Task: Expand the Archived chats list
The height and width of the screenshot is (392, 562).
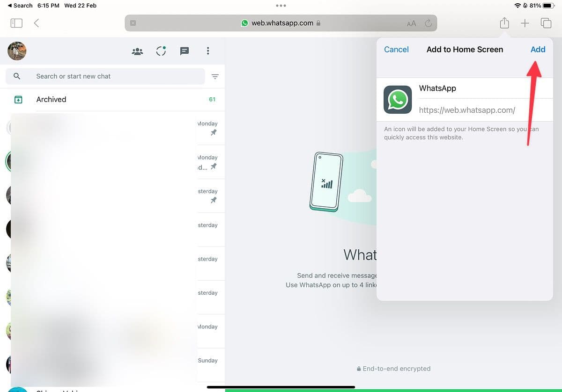Action: point(51,99)
